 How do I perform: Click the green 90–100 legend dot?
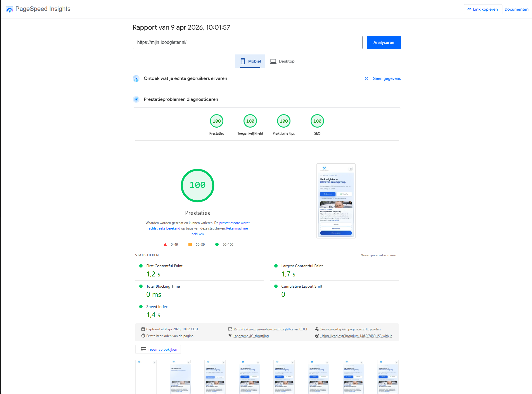click(217, 244)
